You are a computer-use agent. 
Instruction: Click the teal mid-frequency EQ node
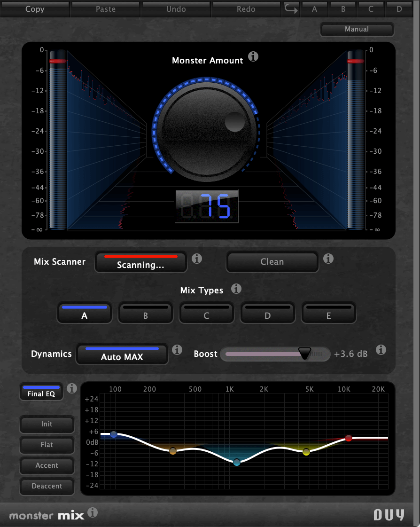point(237,462)
